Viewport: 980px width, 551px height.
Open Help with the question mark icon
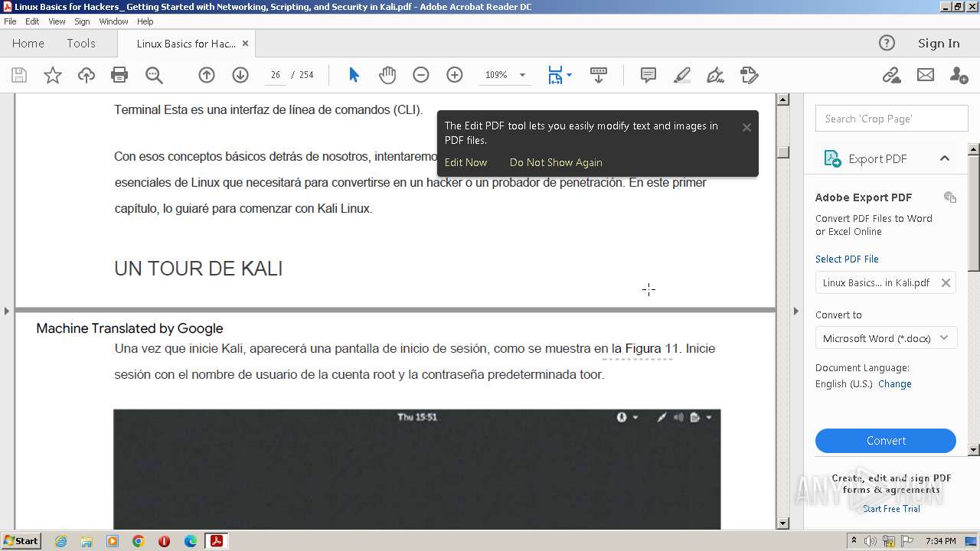pos(887,43)
